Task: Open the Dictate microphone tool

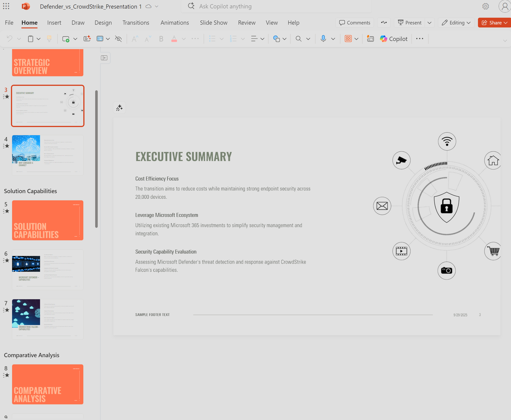Action: [323, 39]
